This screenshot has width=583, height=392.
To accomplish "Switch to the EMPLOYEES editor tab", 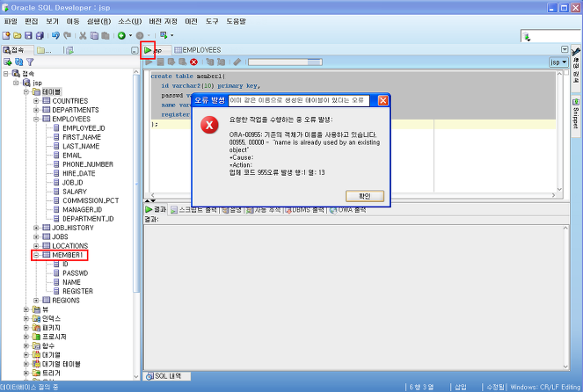I will (x=198, y=50).
